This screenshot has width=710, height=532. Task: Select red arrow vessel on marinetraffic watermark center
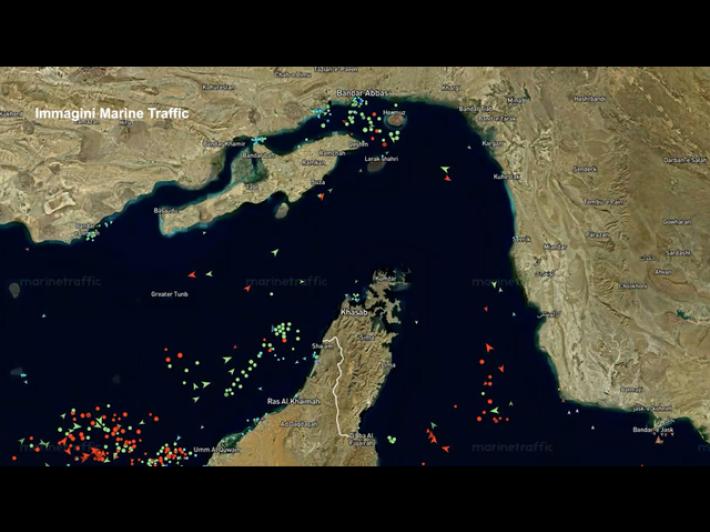pos(247,288)
